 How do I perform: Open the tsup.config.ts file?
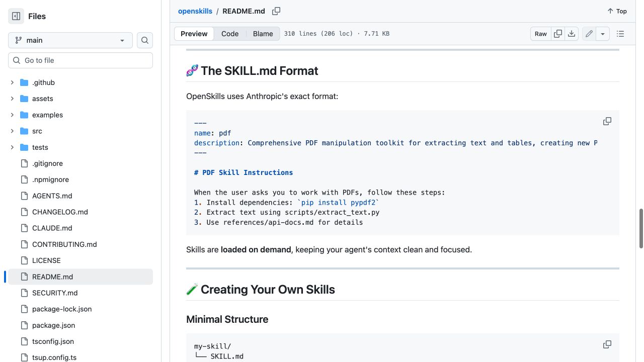[54, 357]
